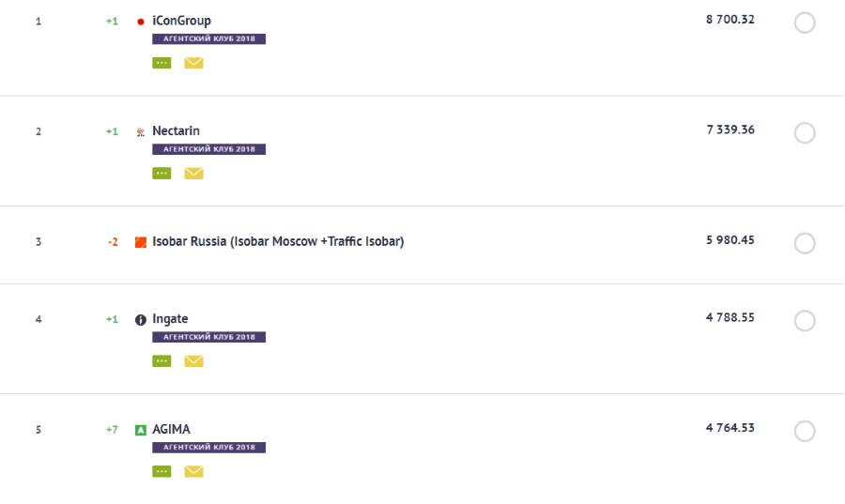
Task: Click the green comments icon under Ingate
Action: tap(161, 361)
